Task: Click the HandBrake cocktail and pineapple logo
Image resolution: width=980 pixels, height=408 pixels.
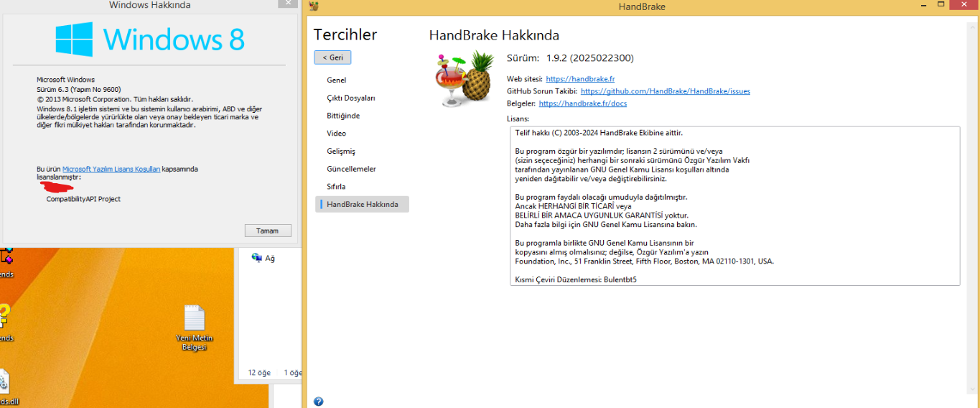Action: pos(465,79)
